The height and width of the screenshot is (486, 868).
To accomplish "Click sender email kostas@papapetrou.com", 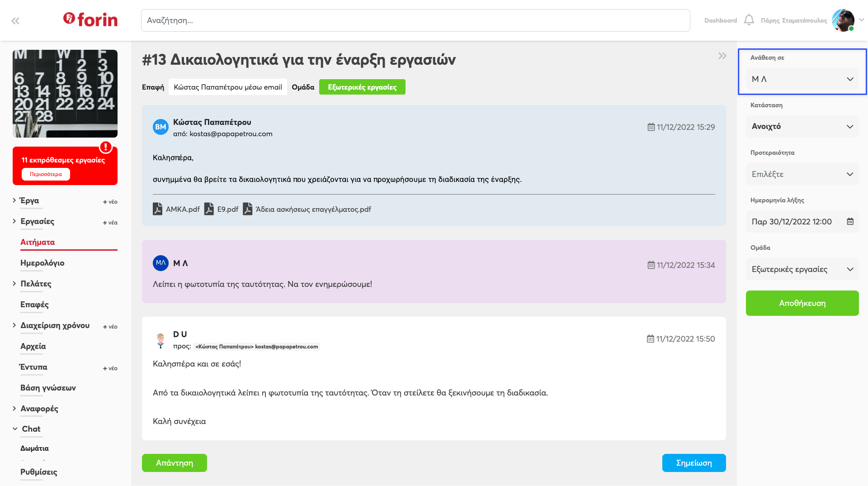I will coord(231,134).
